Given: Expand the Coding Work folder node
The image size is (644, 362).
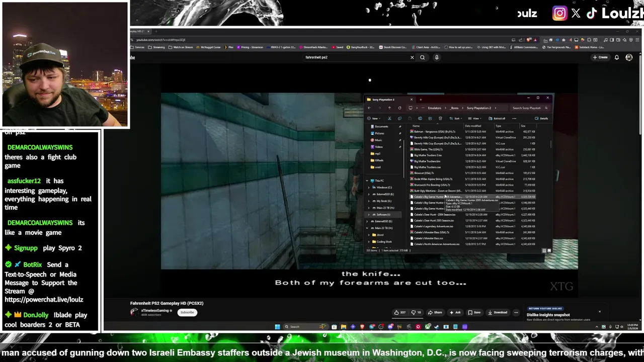Looking at the screenshot, I should pos(369,242).
